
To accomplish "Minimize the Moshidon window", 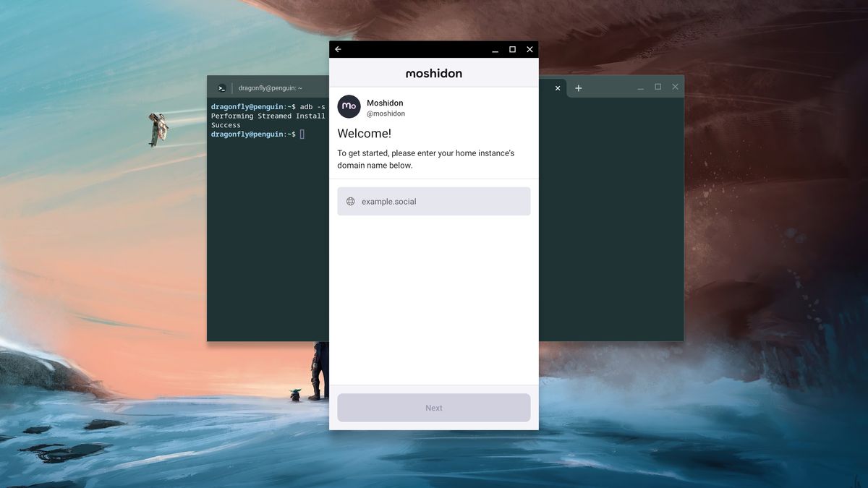I will [x=494, y=48].
